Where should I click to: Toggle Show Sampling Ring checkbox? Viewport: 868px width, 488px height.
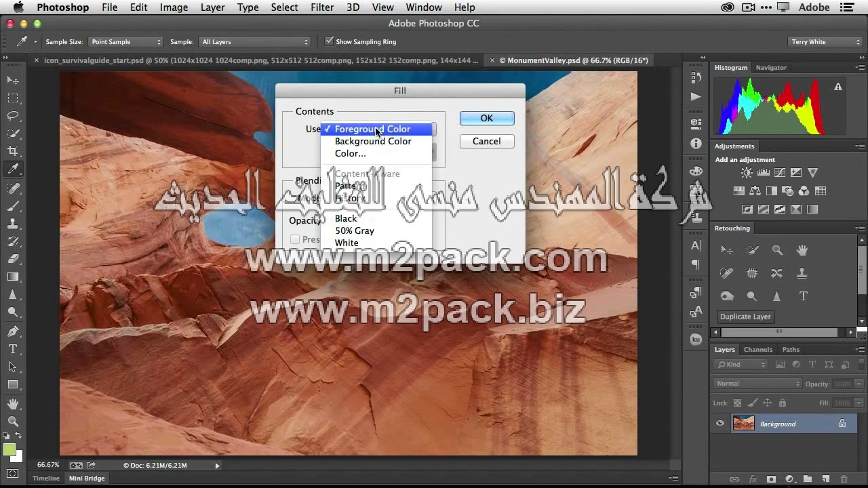point(330,41)
